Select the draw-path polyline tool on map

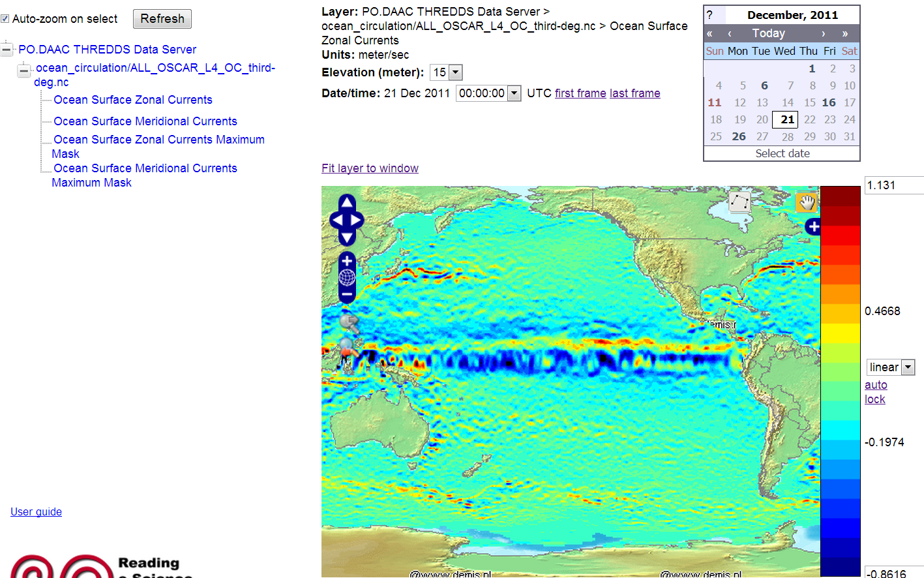[739, 202]
